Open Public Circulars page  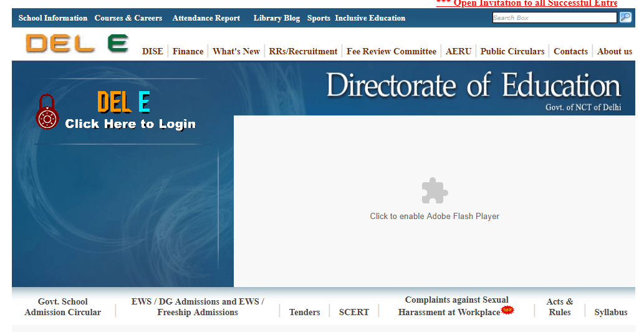point(512,51)
